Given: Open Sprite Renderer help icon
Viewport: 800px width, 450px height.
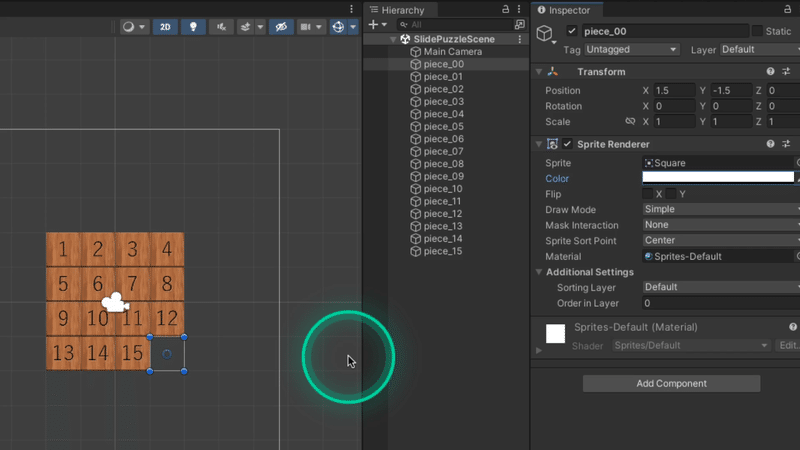Looking at the screenshot, I should [x=770, y=144].
